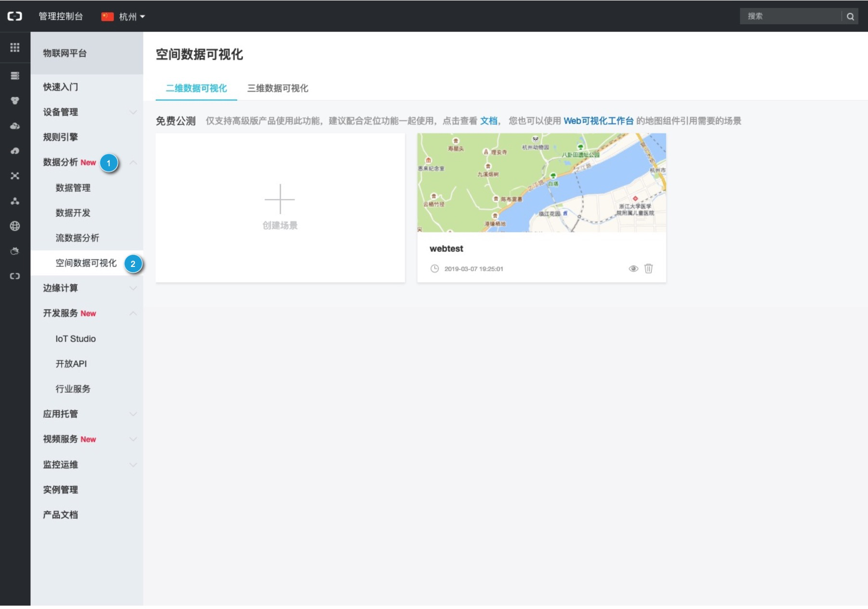Expand 设备管理 menu chevron
Screen dimensions: 868x609
tap(133, 112)
